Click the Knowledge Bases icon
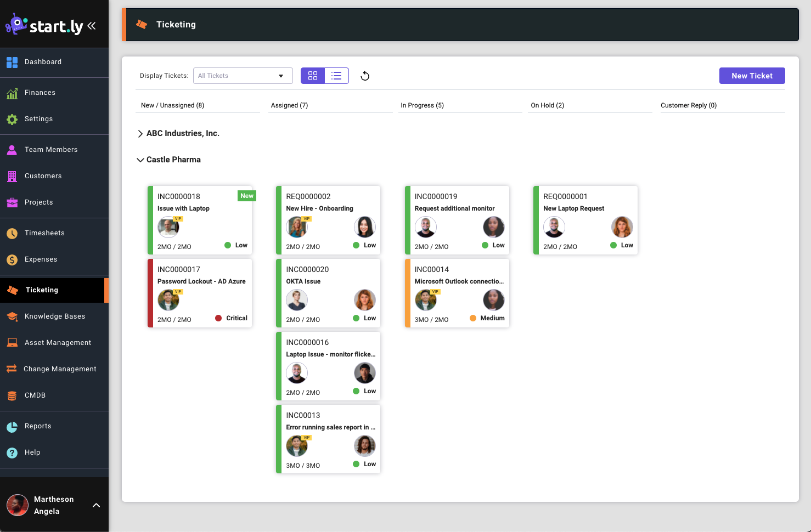 (12, 316)
